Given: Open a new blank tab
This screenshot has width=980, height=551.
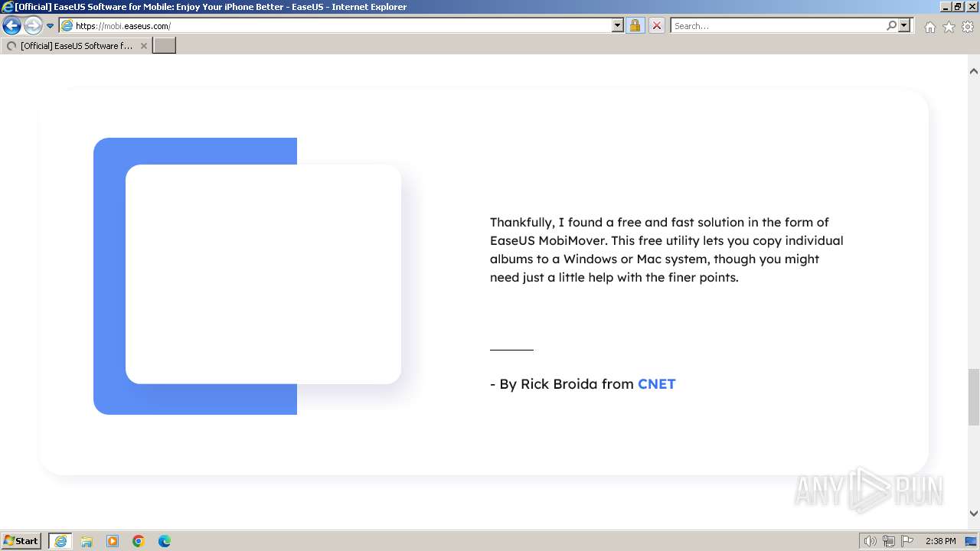Looking at the screenshot, I should [165, 46].
